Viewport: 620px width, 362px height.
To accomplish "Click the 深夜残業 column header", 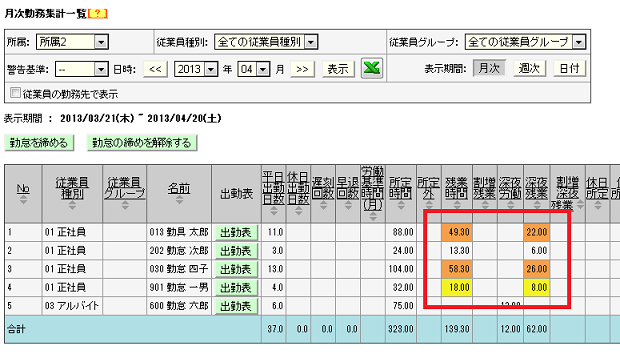I will [537, 188].
